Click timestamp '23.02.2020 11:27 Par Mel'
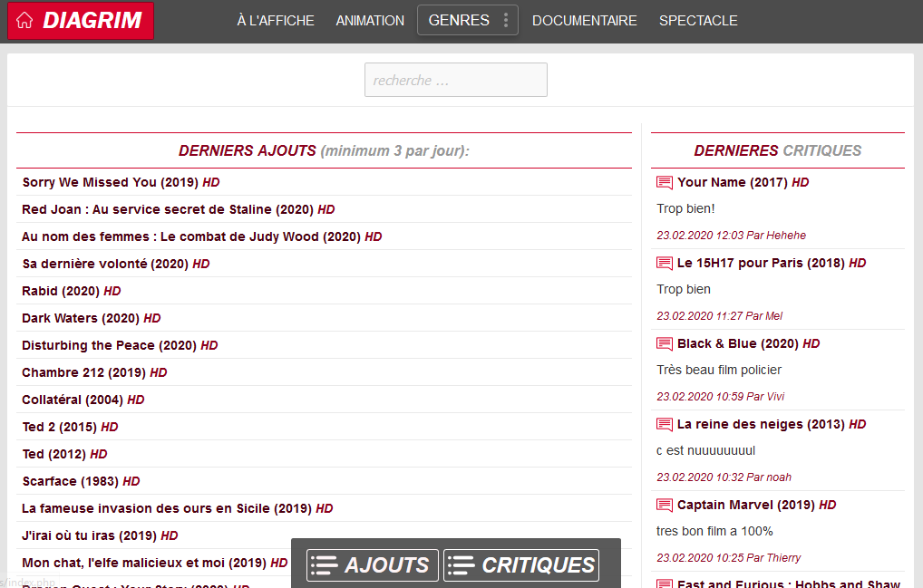This screenshot has width=923, height=588. tap(719, 316)
